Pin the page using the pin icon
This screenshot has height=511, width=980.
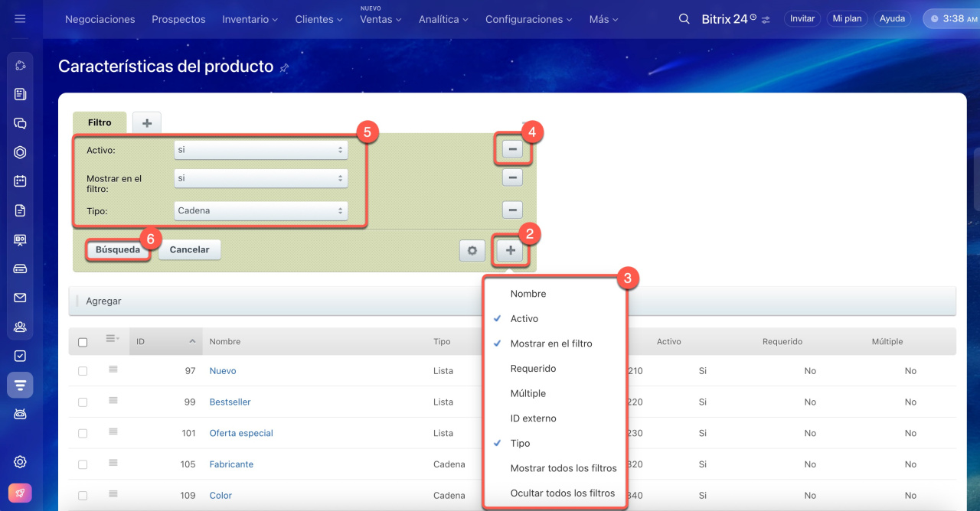(284, 68)
